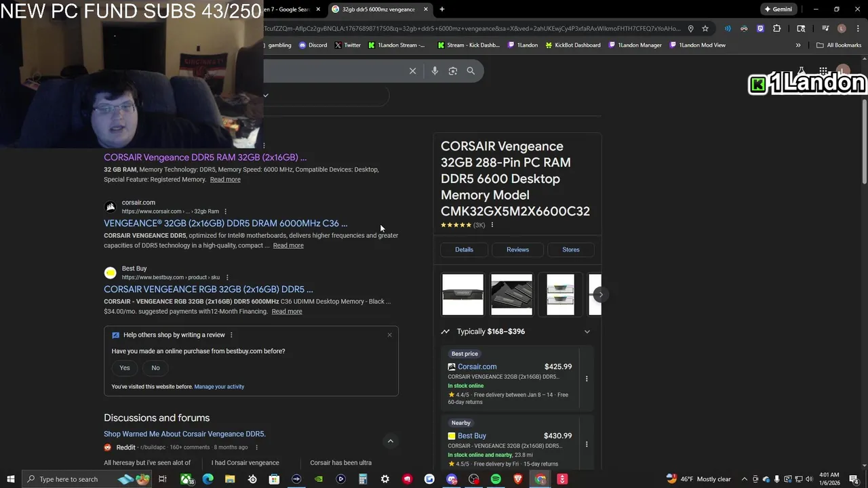Screen dimensions: 868x488
Task: Open the Reviews tab in product panel
Action: click(517, 249)
